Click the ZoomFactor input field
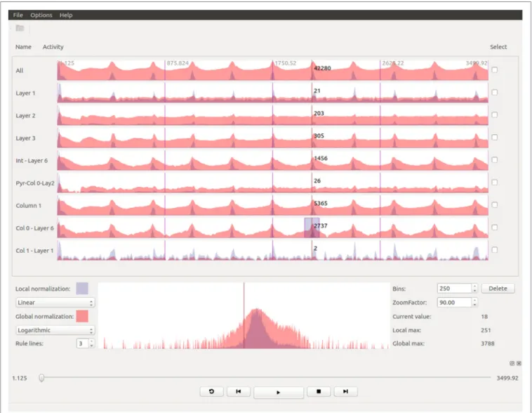The height and width of the screenshot is (413, 532). [454, 302]
